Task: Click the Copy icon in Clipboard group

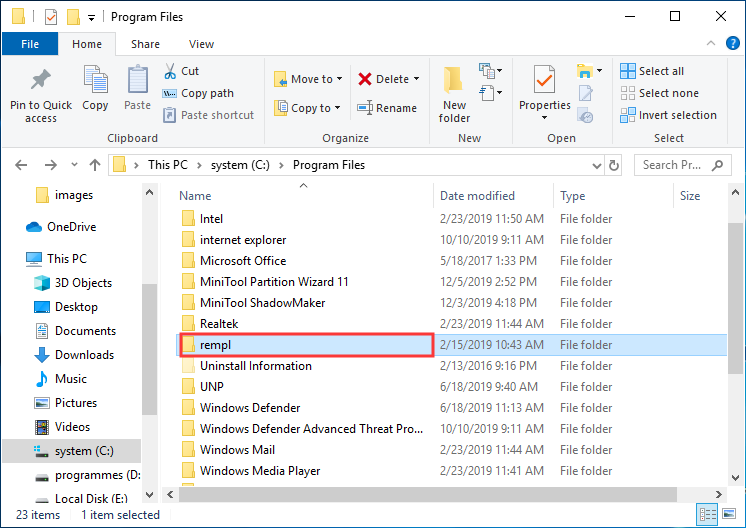Action: [95, 79]
